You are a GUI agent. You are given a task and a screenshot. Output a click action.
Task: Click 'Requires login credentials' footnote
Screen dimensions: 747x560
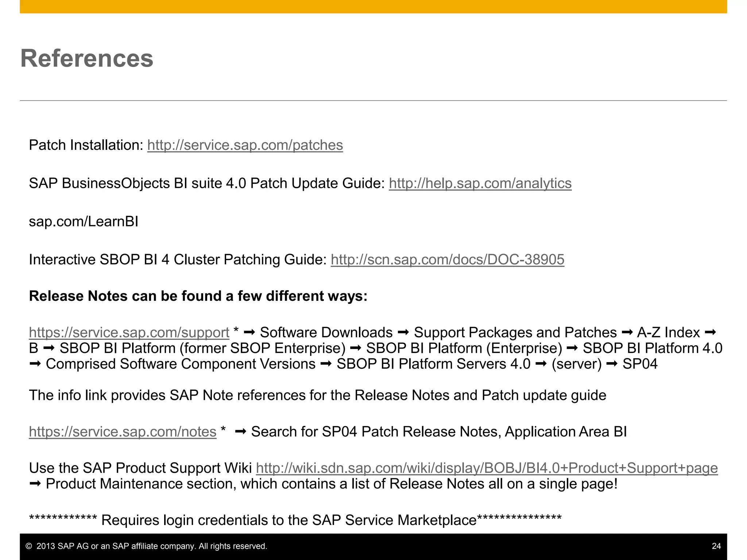coord(295,520)
